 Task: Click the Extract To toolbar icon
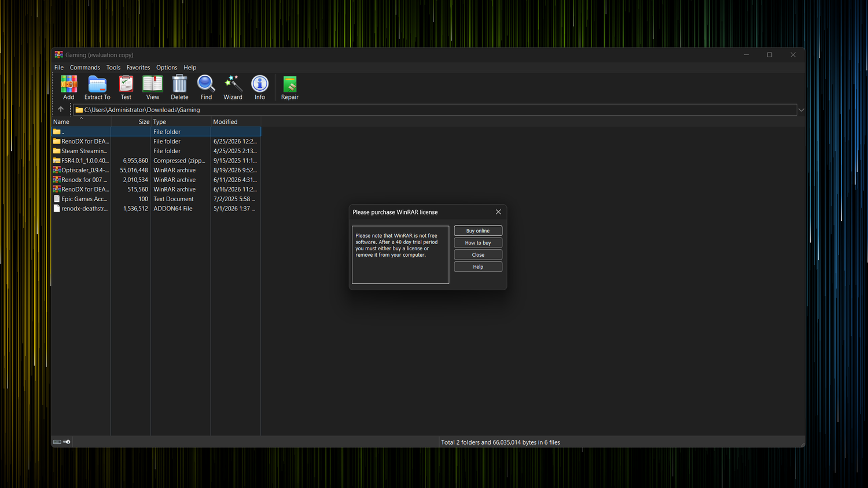point(97,84)
